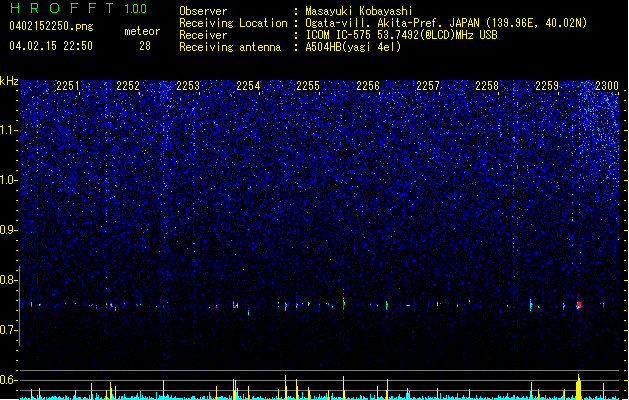The width and height of the screenshot is (629, 400).
Task: Click the 0.6 kHz axis label
Action: 9,380
